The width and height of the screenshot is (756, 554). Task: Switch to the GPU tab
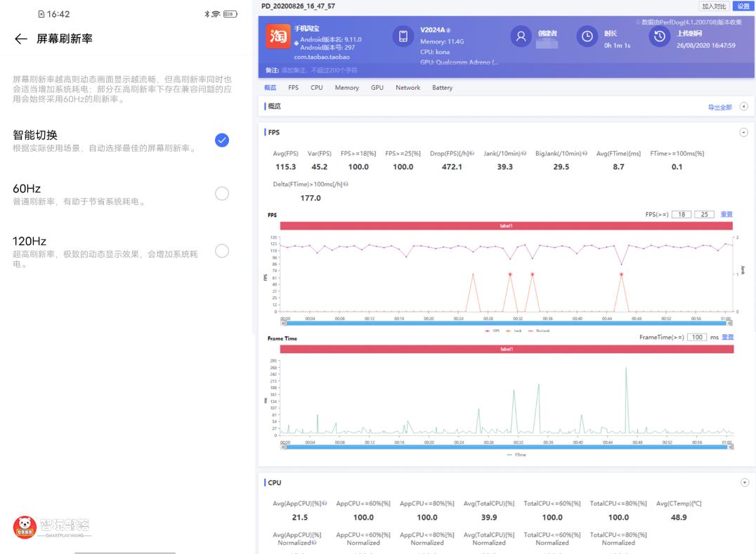coord(377,87)
